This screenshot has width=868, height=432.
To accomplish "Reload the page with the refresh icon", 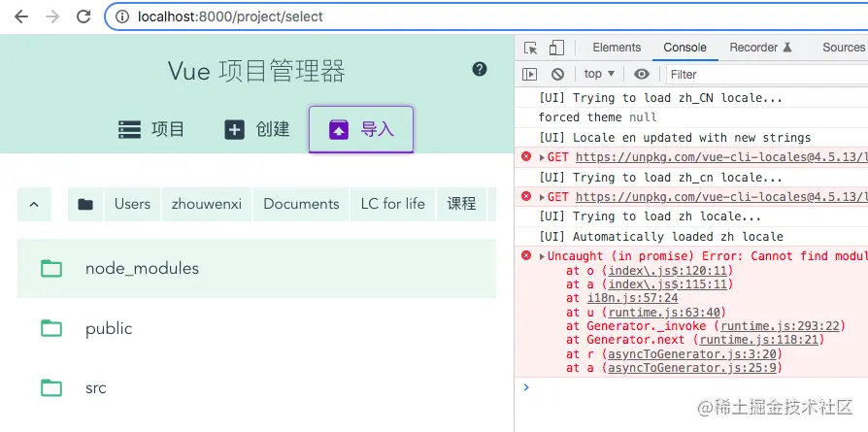I will 83,17.
